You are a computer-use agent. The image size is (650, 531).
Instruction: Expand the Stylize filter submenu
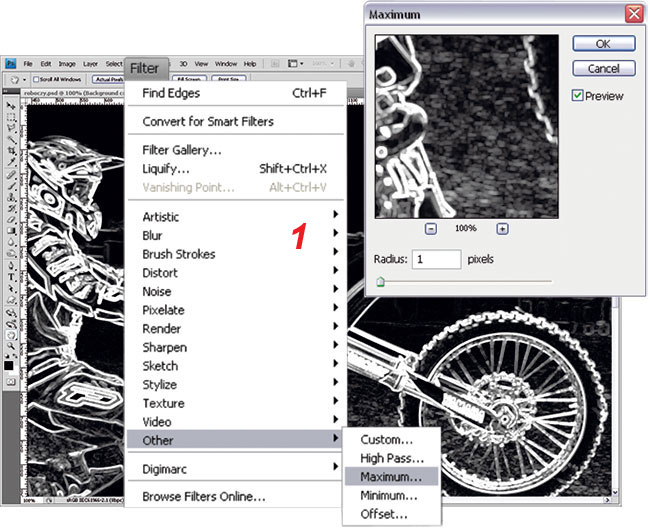(160, 385)
